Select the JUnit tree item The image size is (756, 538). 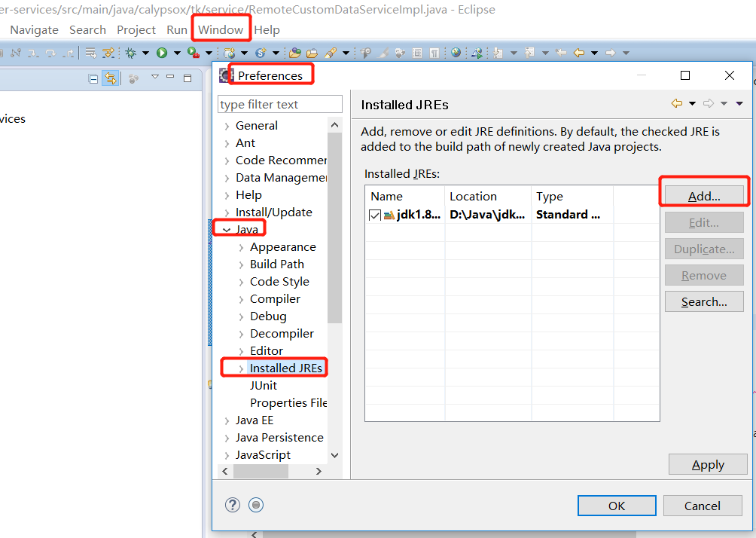264,386
